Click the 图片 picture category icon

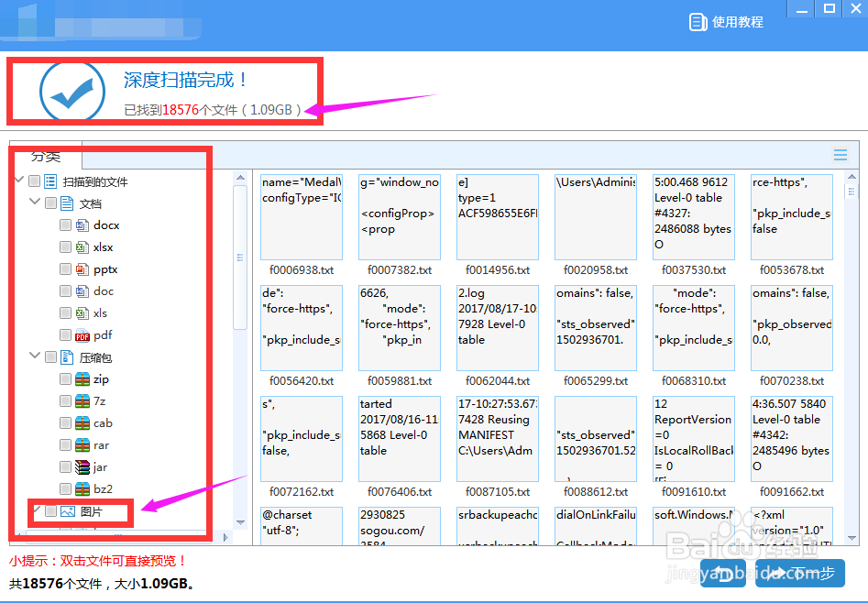click(68, 511)
